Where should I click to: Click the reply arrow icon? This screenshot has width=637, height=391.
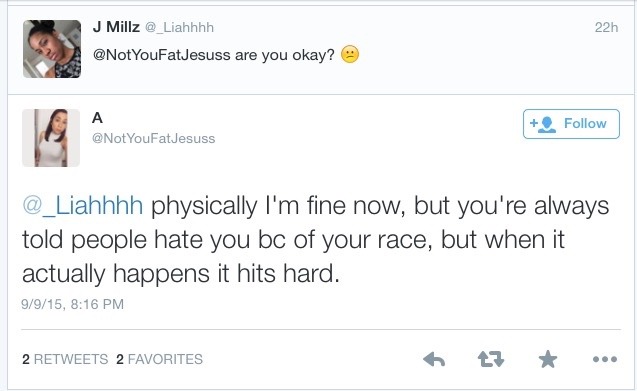[434, 359]
